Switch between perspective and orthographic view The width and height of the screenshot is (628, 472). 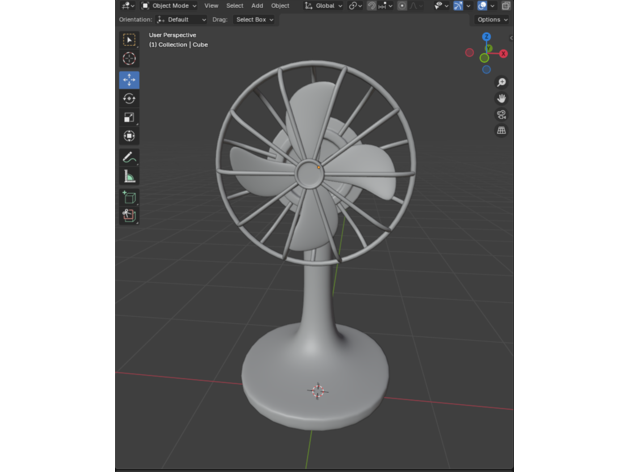pos(501,130)
